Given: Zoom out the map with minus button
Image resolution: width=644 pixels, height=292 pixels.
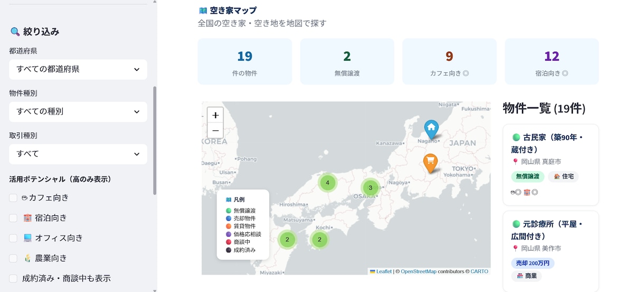Looking at the screenshot, I should click(215, 130).
